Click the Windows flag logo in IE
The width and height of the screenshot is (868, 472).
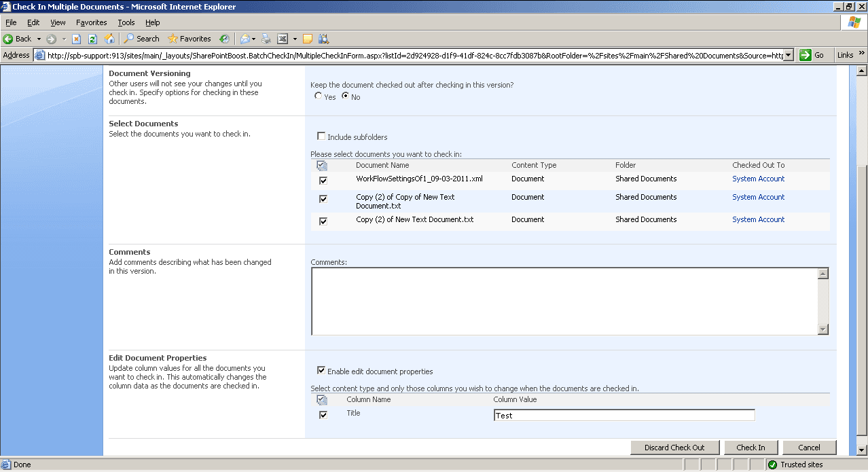[x=854, y=22]
